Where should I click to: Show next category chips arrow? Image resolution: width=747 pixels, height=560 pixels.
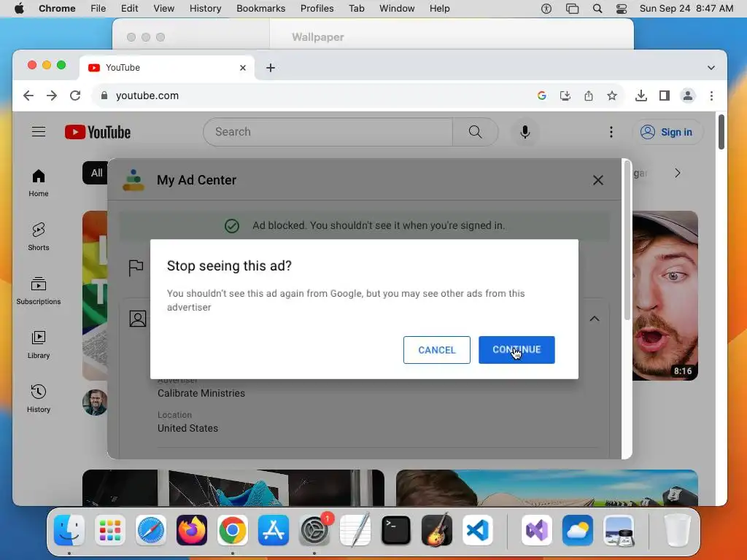pyautogui.click(x=678, y=173)
